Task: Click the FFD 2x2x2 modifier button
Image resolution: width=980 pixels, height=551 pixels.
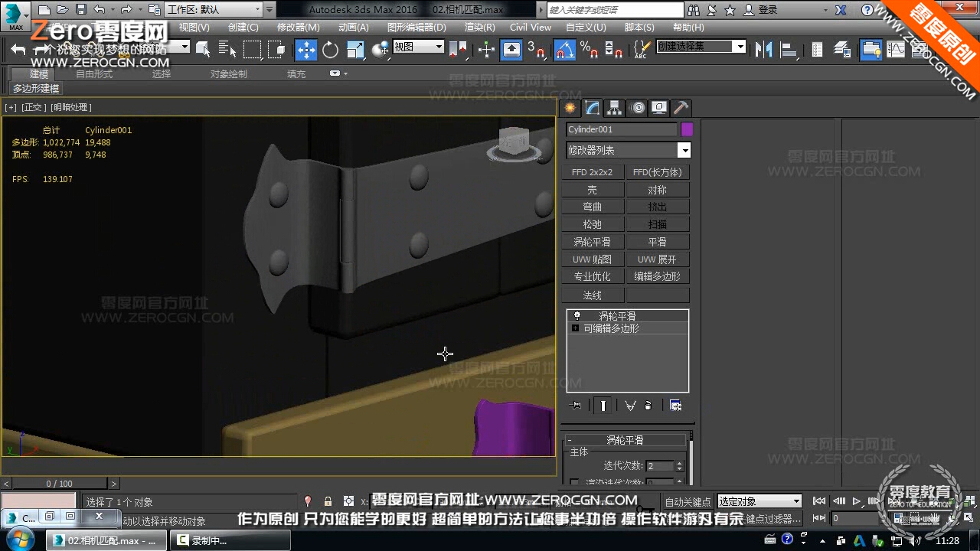Action: (x=593, y=172)
